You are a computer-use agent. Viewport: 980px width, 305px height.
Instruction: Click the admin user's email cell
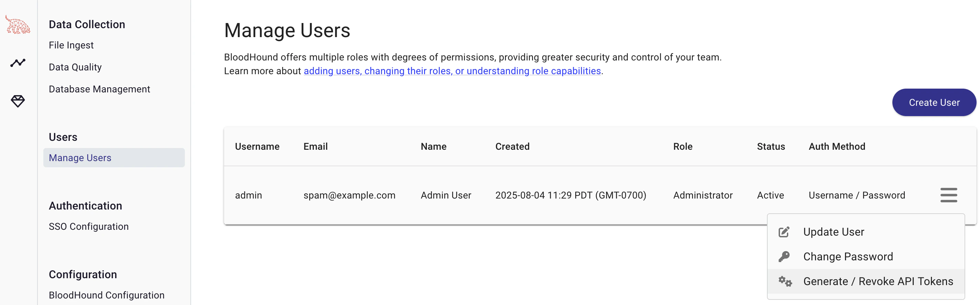point(349,195)
